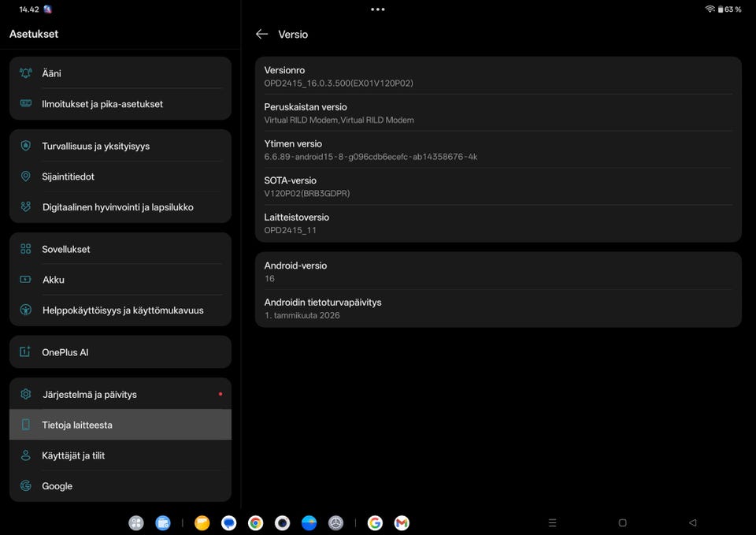Open the Akku battery settings
Viewport: 756px width, 535px height.
120,280
